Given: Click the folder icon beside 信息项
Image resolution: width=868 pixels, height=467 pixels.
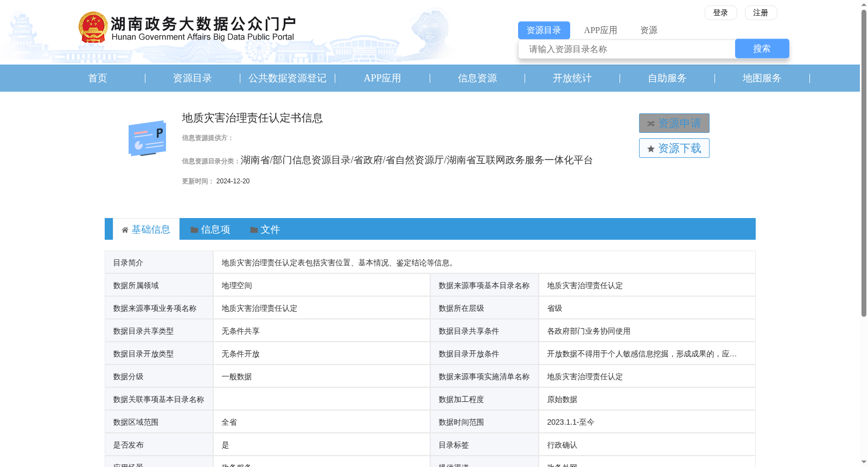Looking at the screenshot, I should [194, 230].
